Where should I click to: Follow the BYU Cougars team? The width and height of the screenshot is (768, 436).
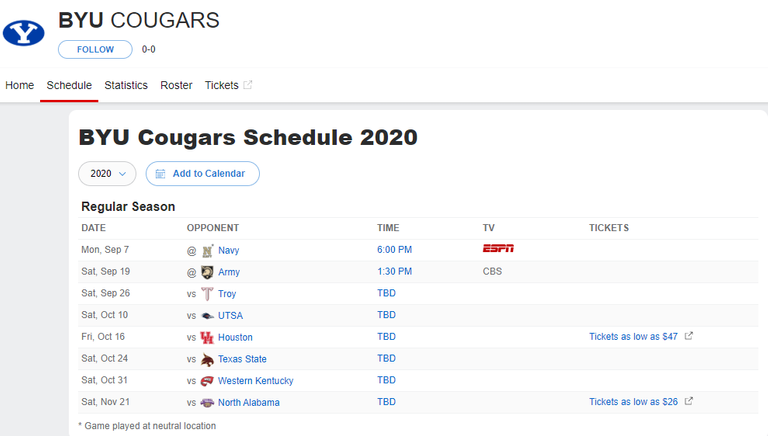[95, 49]
